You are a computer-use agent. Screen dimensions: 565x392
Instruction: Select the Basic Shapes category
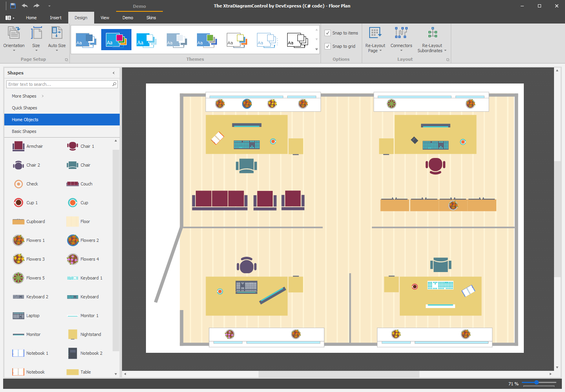(24, 131)
